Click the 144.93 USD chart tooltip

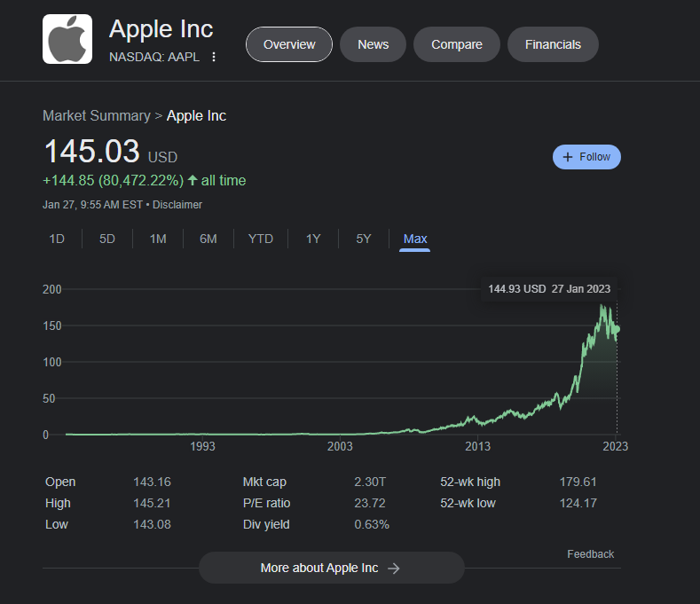[x=549, y=289]
